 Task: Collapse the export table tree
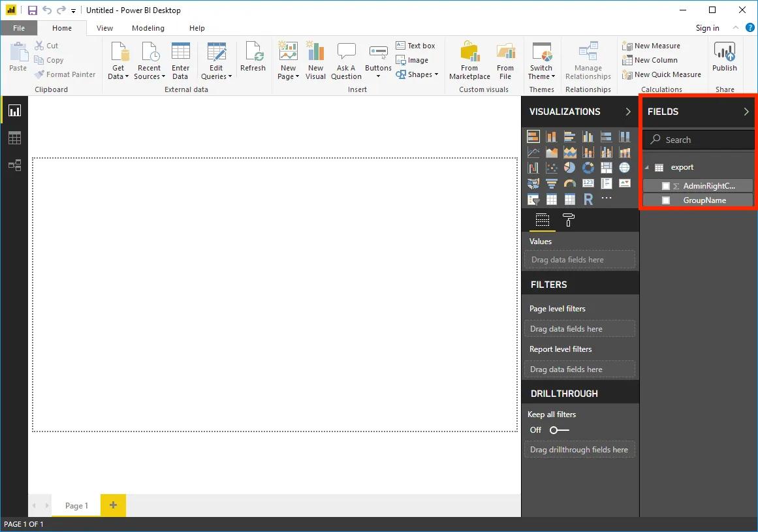tap(647, 168)
